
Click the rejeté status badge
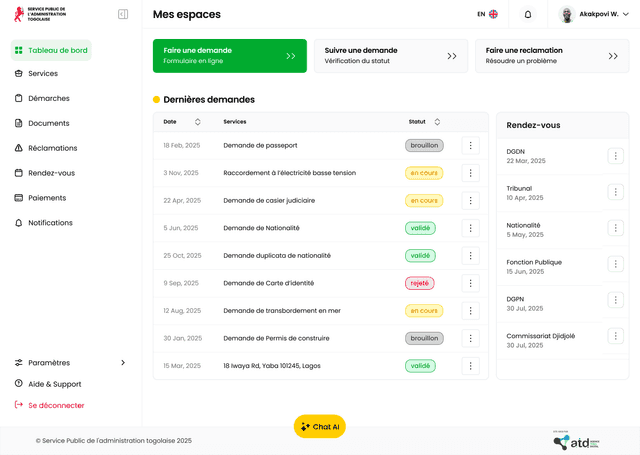(420, 283)
